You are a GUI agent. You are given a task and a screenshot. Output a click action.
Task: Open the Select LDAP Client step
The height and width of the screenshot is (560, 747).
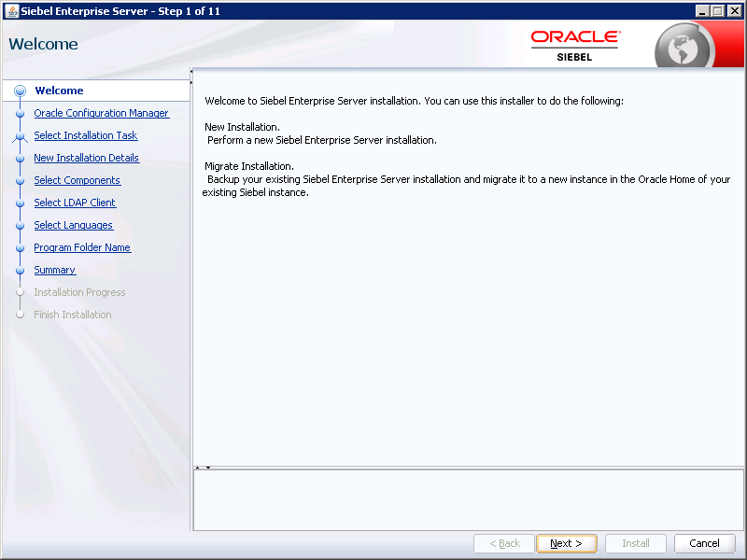pyautogui.click(x=75, y=203)
